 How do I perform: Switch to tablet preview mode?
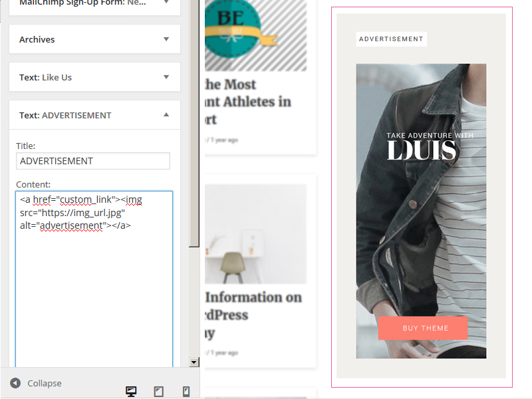click(158, 391)
